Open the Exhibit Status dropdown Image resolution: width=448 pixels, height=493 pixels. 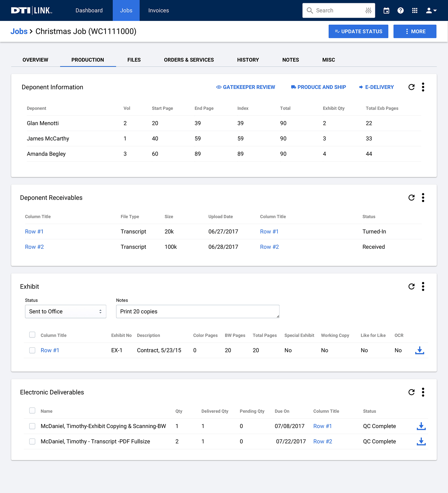[x=65, y=311]
